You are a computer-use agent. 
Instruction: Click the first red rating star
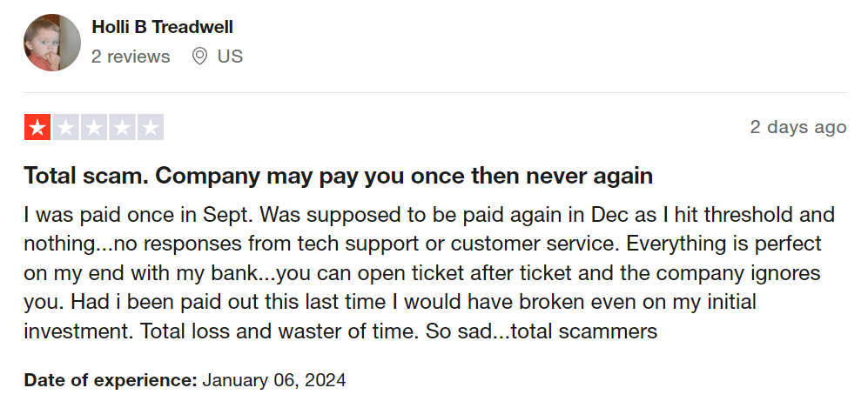pos(37,128)
